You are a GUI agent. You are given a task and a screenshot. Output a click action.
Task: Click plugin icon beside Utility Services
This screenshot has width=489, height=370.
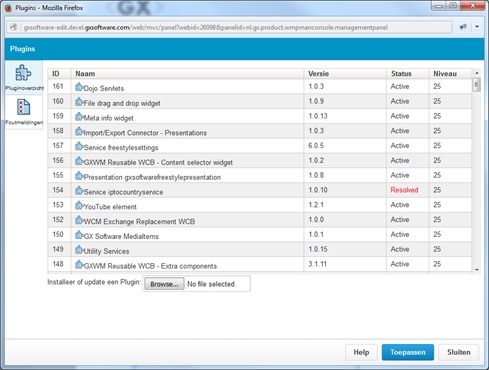click(79, 250)
